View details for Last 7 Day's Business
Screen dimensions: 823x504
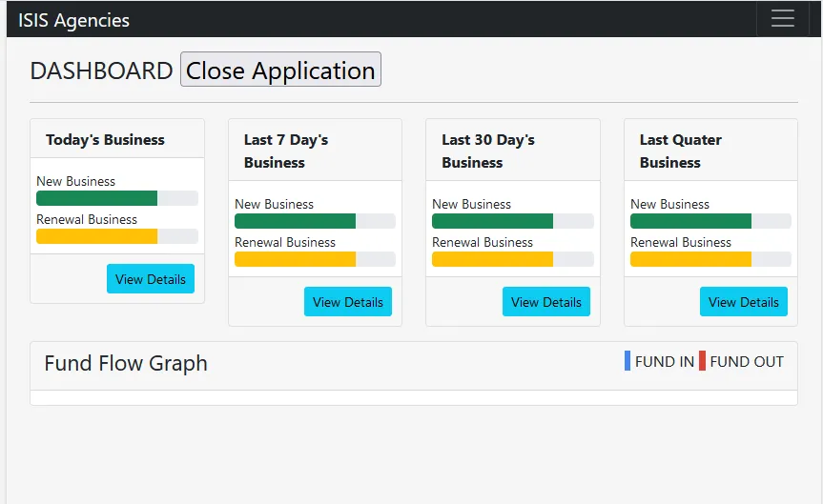[348, 302]
